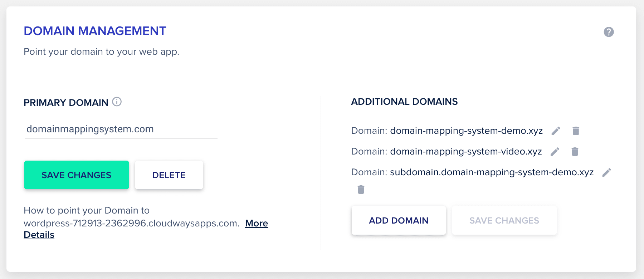This screenshot has width=644, height=279.
Task: Edit the domain-mapping-system-demo.xyz domain with its pencil
Action: pos(556,131)
